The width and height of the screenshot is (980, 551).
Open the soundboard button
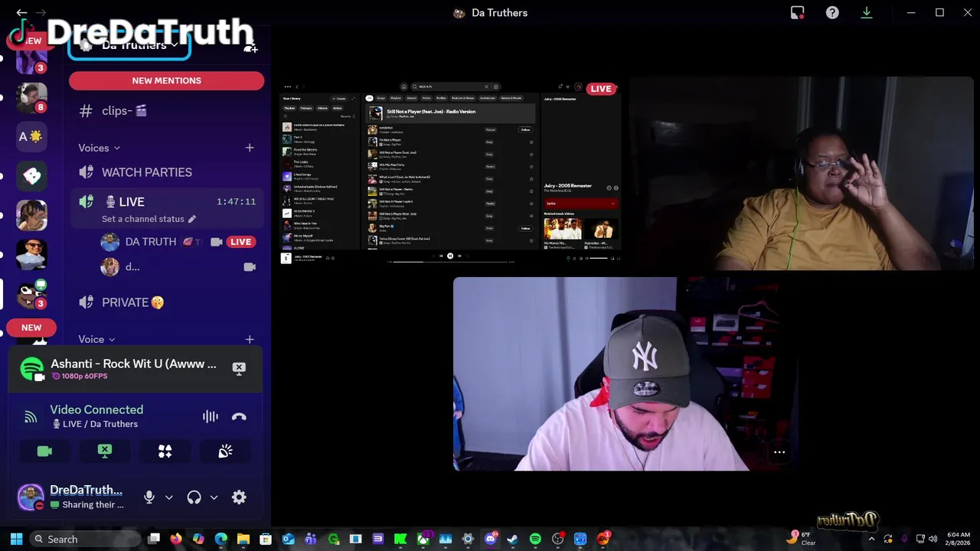point(225,452)
